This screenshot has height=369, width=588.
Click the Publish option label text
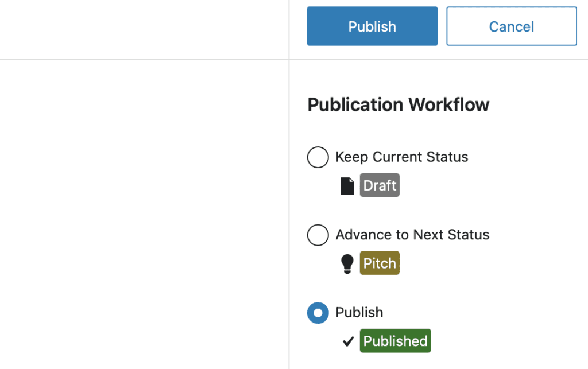(x=359, y=312)
